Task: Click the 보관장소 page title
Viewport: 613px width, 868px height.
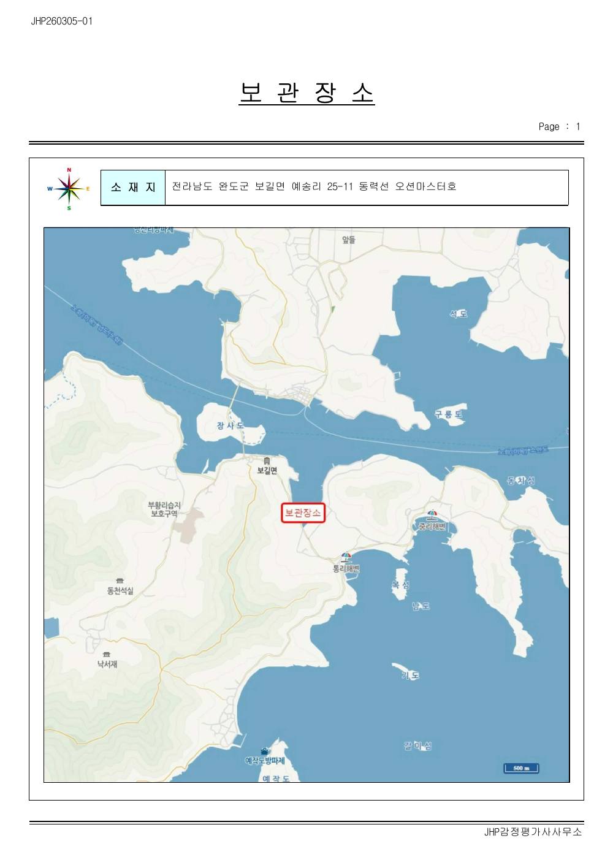Action: (306, 93)
